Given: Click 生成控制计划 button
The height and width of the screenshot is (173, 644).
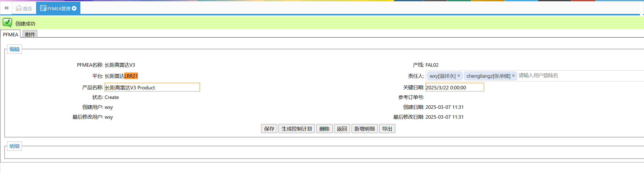Looking at the screenshot, I should (297, 129).
